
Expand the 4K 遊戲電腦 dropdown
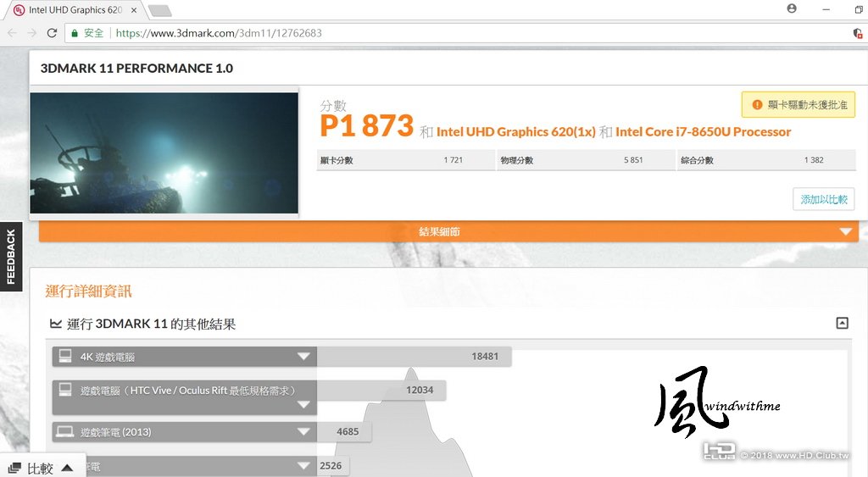tap(303, 357)
